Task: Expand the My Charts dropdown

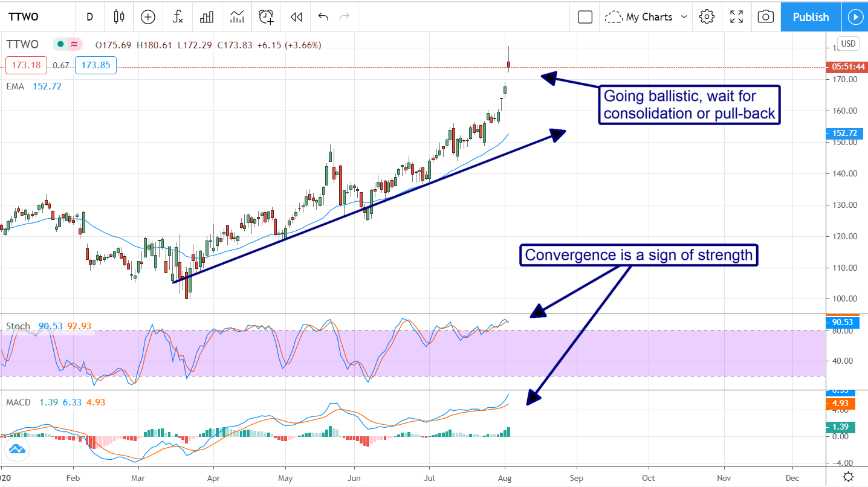Action: pyautogui.click(x=647, y=17)
